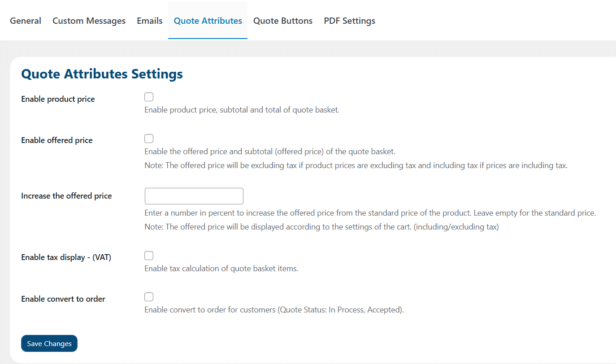The width and height of the screenshot is (616, 364).
Task: Open the General tab
Action: click(x=26, y=21)
